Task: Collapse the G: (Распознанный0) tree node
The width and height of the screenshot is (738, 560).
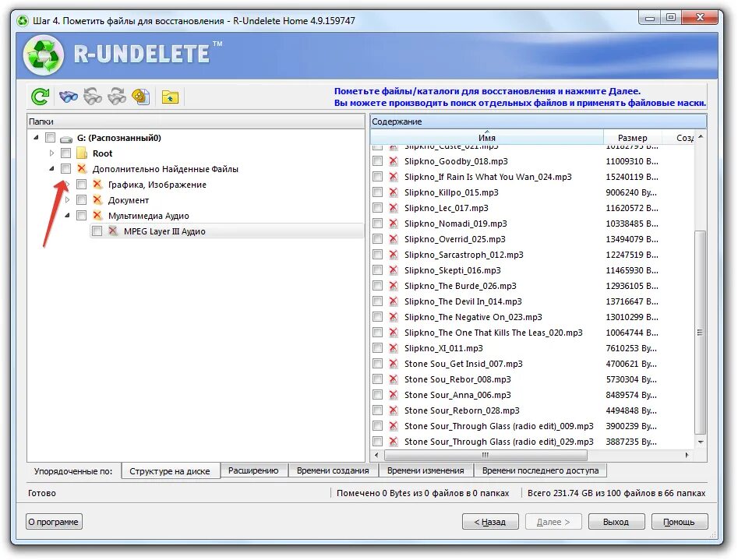Action: [37, 137]
